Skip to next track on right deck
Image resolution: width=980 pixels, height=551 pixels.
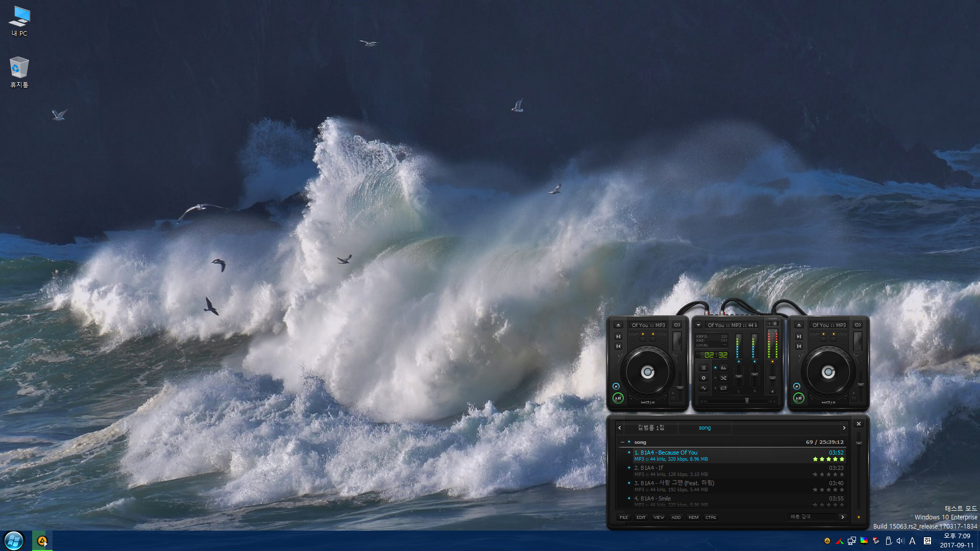pos(799,336)
